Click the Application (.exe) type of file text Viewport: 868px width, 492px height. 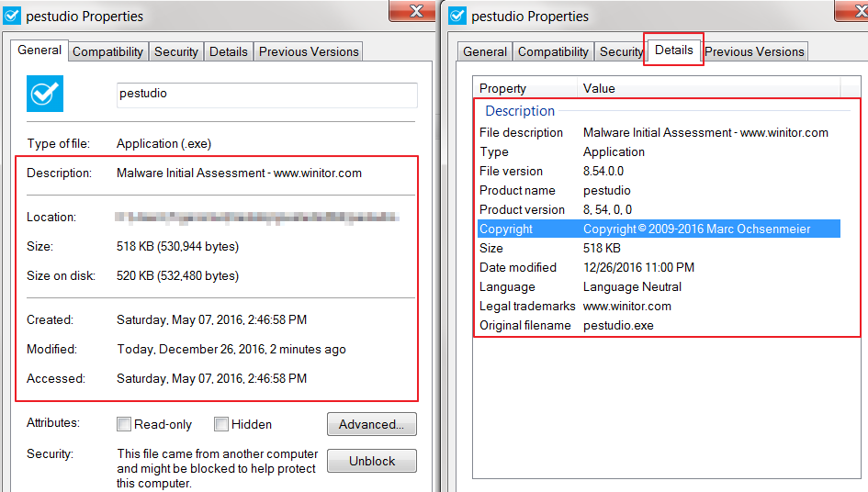tap(163, 144)
